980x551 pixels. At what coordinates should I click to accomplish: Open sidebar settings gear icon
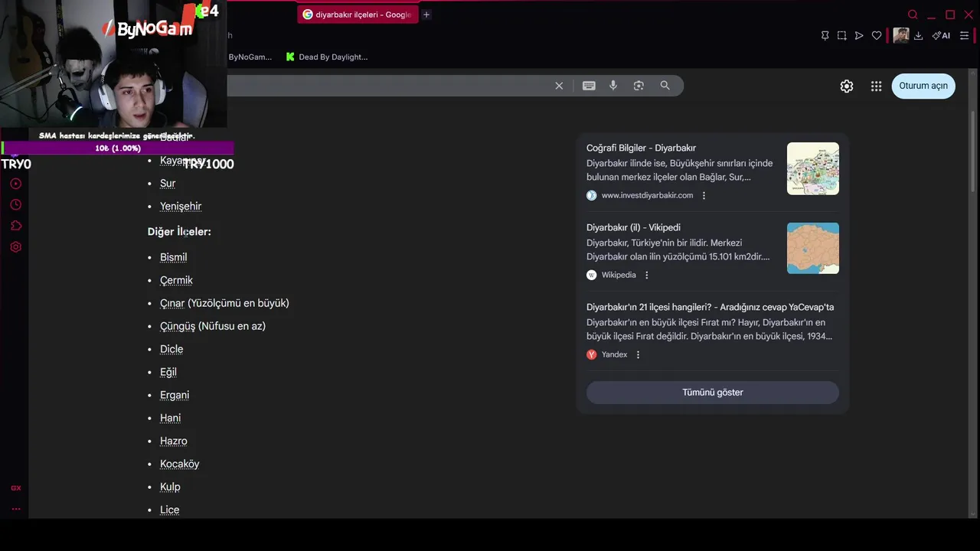(x=16, y=247)
